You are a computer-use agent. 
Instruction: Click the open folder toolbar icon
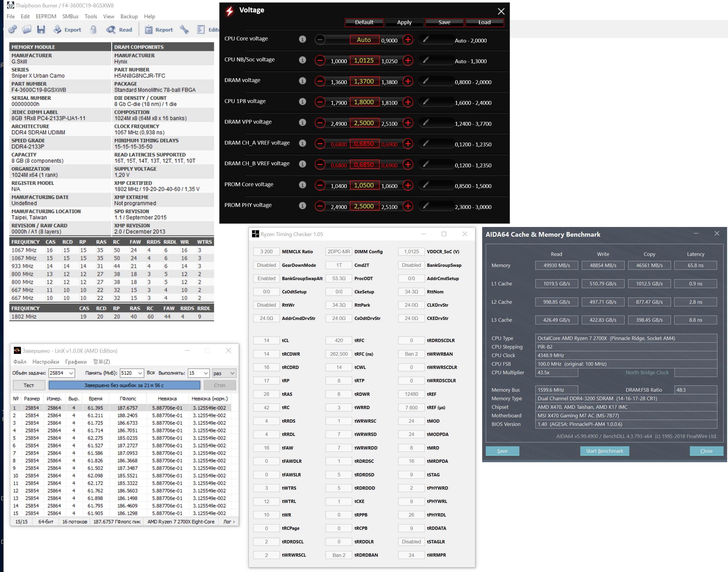pos(27,30)
